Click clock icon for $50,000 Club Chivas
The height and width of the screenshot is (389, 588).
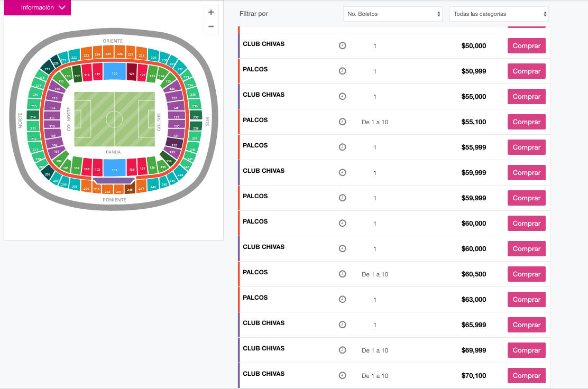click(342, 46)
